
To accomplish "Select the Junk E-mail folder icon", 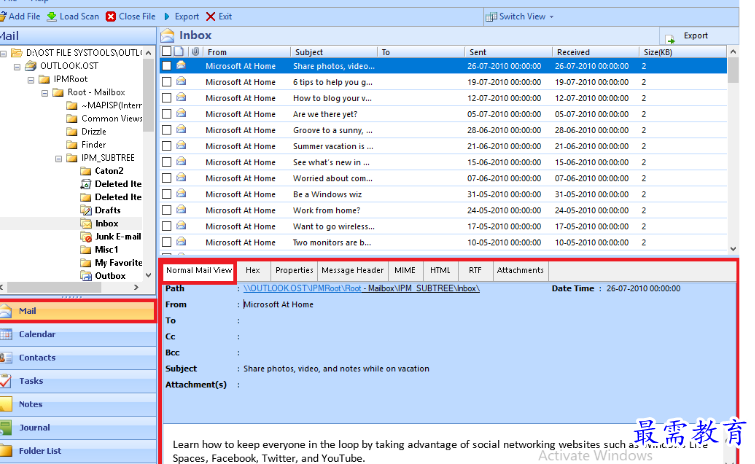I will point(86,237).
